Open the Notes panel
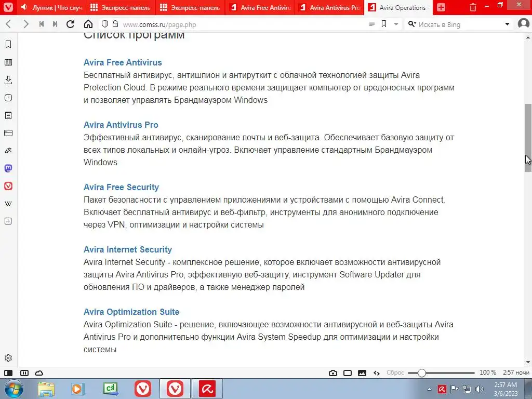The image size is (532, 399). 8,115
